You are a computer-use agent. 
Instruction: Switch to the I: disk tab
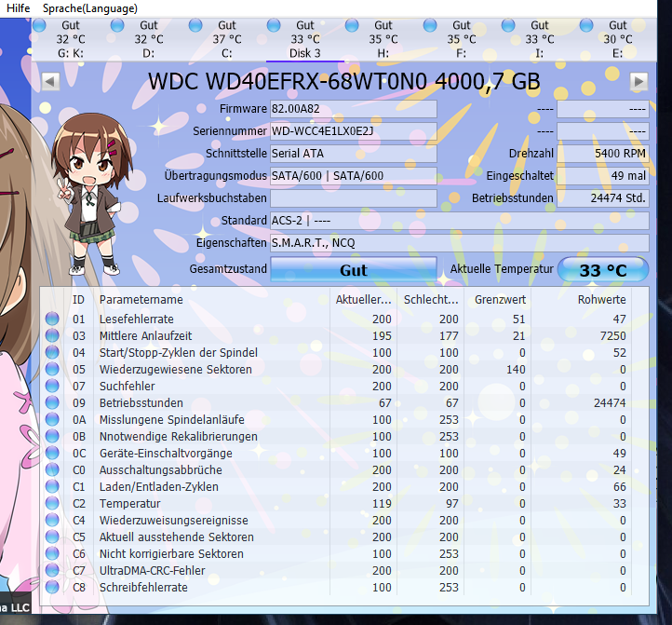click(540, 39)
